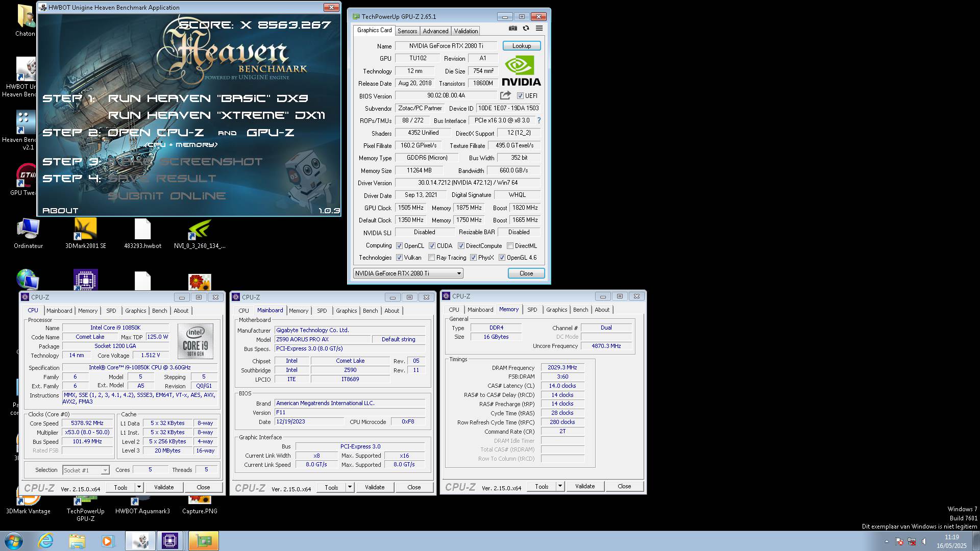Open the 3DMark2001 SE desktop shortcut
The image size is (980, 551).
pyautogui.click(x=86, y=234)
